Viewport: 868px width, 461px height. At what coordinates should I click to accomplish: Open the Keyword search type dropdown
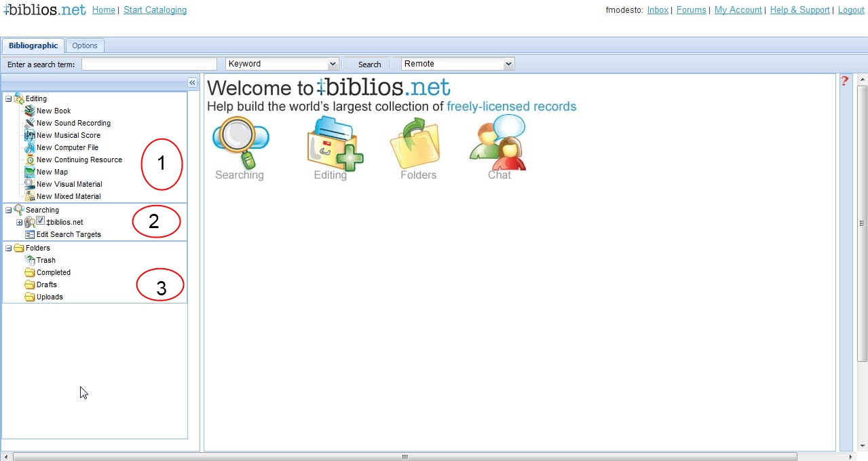[x=333, y=64]
